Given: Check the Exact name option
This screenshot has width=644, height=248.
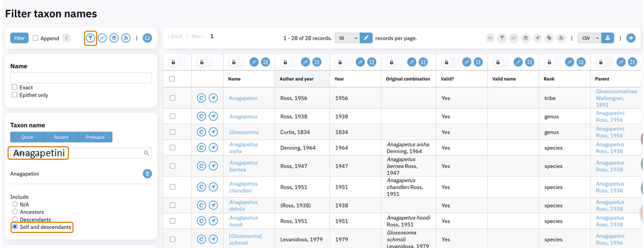Looking at the screenshot, I should point(15,87).
